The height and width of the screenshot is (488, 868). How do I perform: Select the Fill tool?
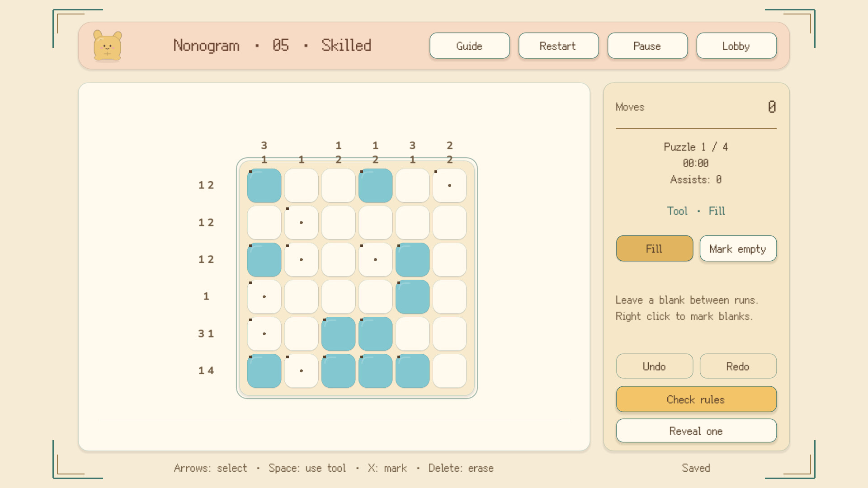(654, 249)
